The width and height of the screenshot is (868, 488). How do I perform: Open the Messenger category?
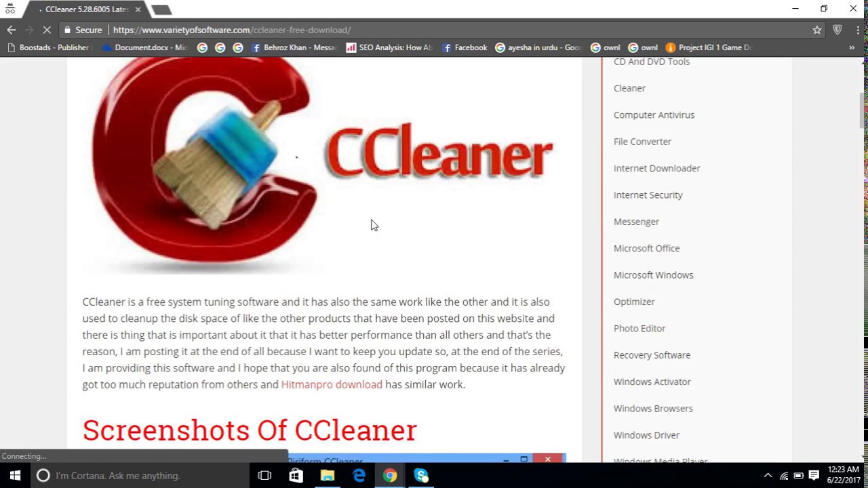pyautogui.click(x=636, y=222)
